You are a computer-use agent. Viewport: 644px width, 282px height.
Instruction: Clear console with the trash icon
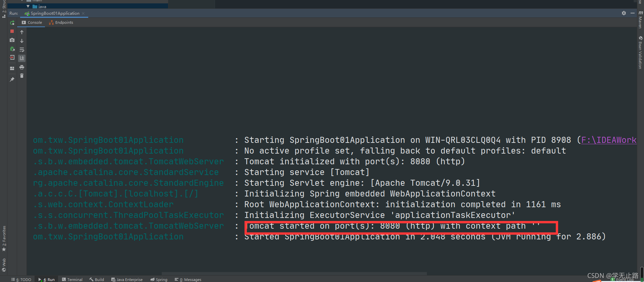pyautogui.click(x=22, y=76)
